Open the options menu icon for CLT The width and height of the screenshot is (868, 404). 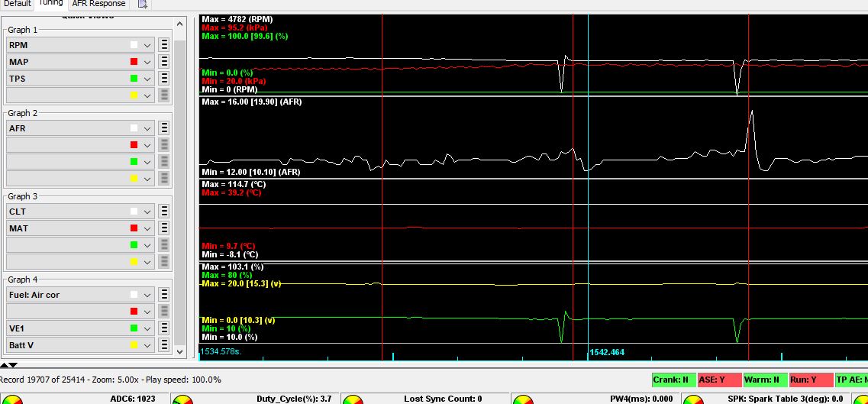[x=163, y=212]
